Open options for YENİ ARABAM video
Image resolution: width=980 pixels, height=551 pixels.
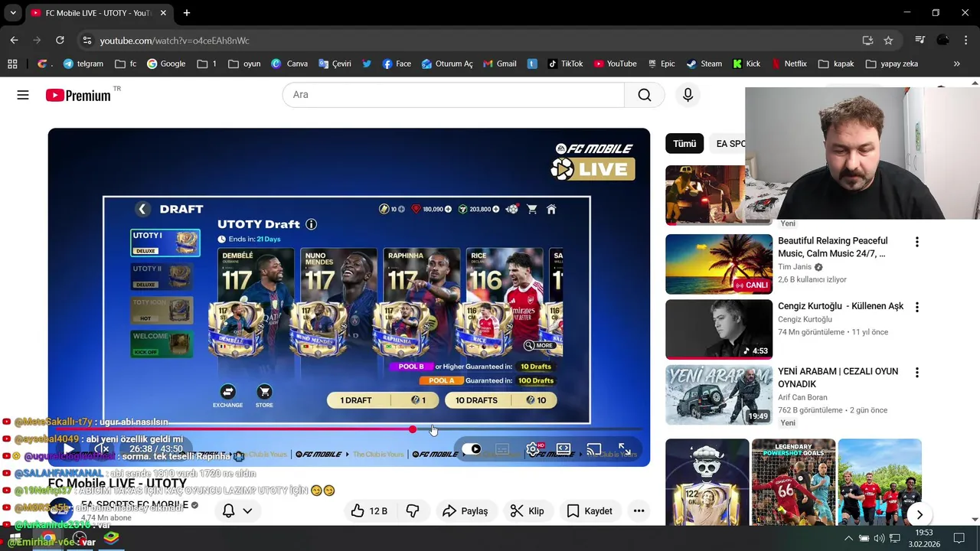pyautogui.click(x=916, y=373)
